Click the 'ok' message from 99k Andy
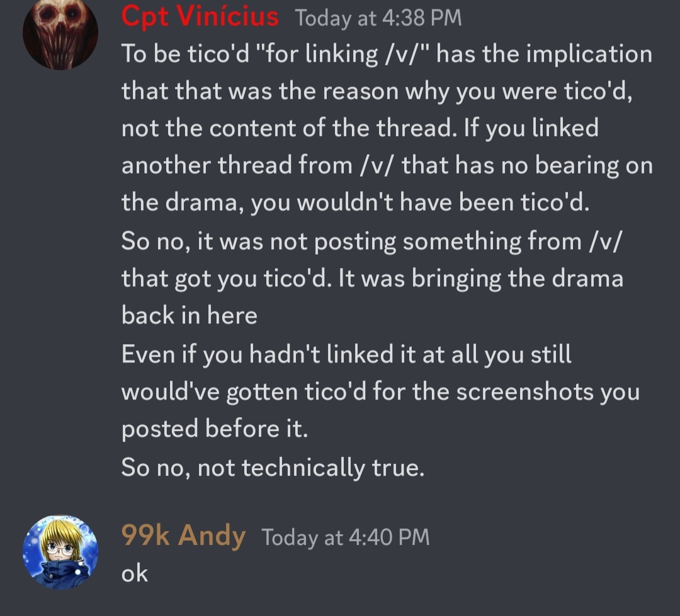Image resolution: width=680 pixels, height=616 pixels. 135,573
